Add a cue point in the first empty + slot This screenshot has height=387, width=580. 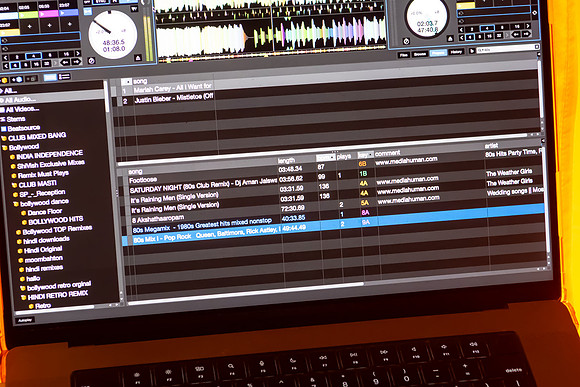[29, 27]
